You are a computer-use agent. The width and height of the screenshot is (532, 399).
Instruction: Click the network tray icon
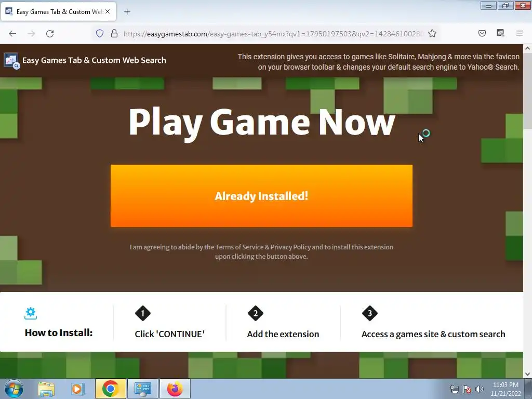(x=454, y=389)
